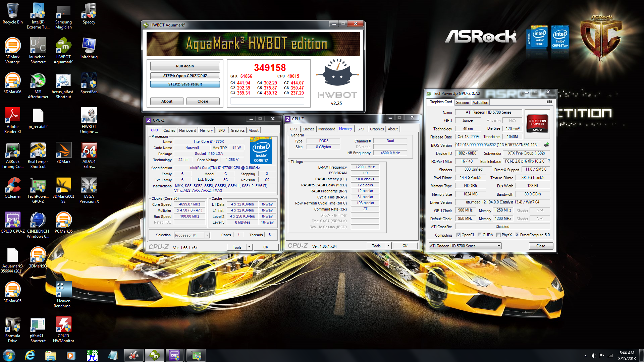Click GPU-Z screenshot camera icon
644x362 pixels.
coord(549,102)
